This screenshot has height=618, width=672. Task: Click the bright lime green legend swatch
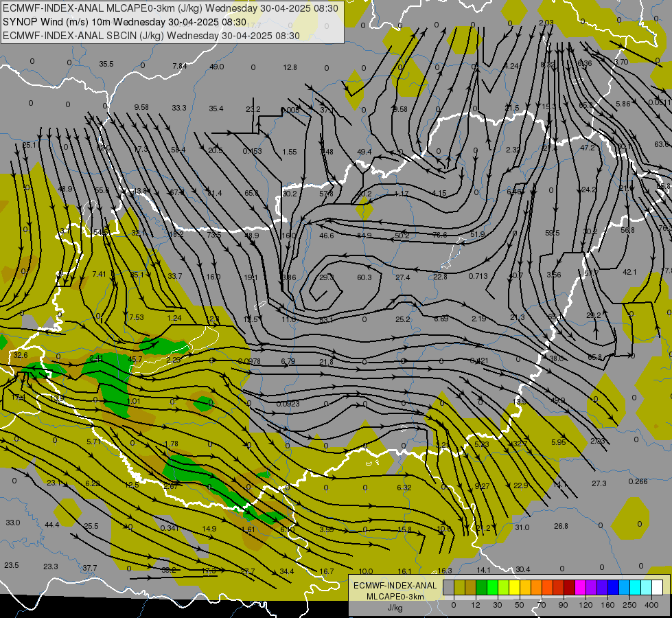(x=493, y=587)
